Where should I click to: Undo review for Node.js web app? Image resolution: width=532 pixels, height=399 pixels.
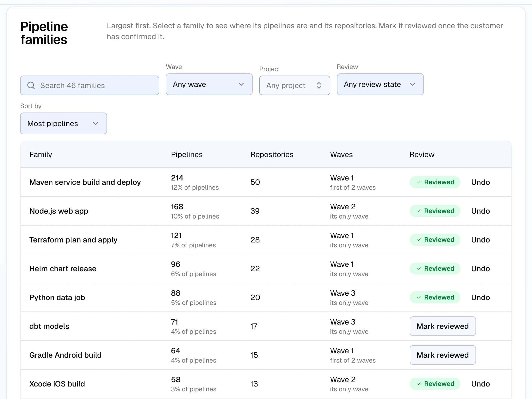481,211
